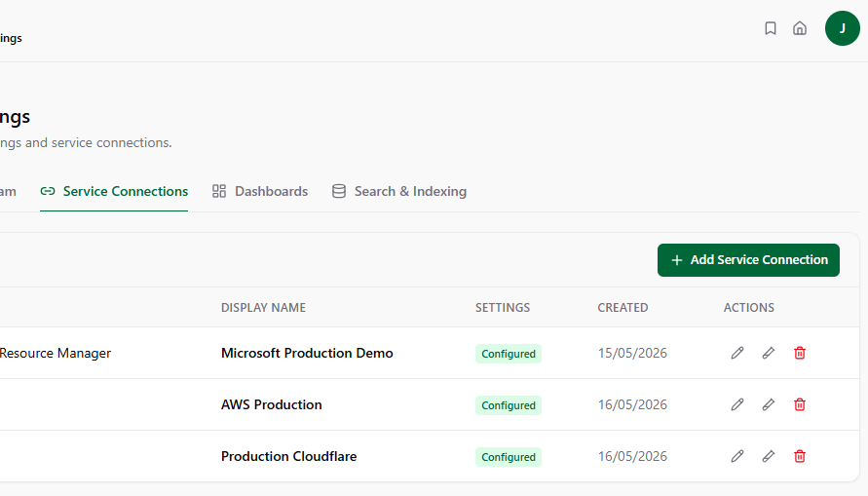
Task: Click the bookmark icon in the header
Action: point(770,28)
